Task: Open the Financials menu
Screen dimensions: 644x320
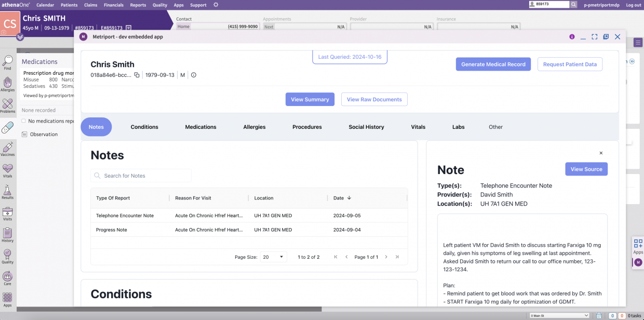Action: coord(114,5)
